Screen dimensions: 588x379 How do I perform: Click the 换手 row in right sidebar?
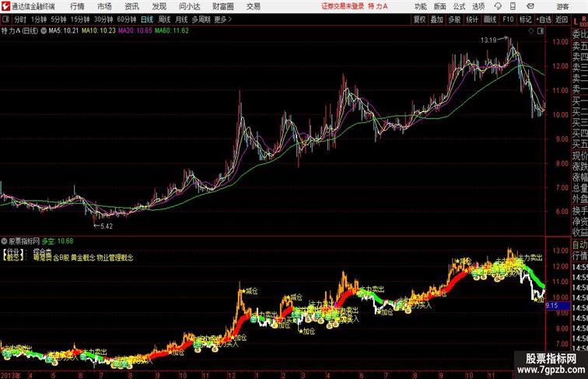[x=579, y=211]
